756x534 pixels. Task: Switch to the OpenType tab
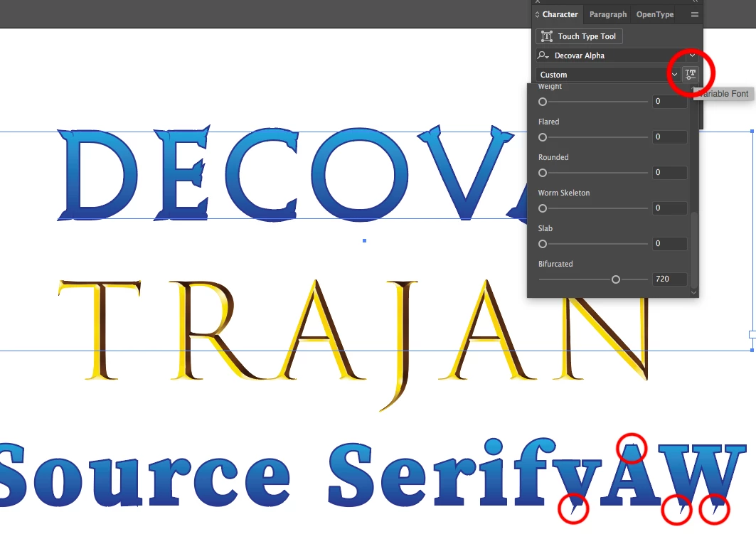click(x=655, y=14)
